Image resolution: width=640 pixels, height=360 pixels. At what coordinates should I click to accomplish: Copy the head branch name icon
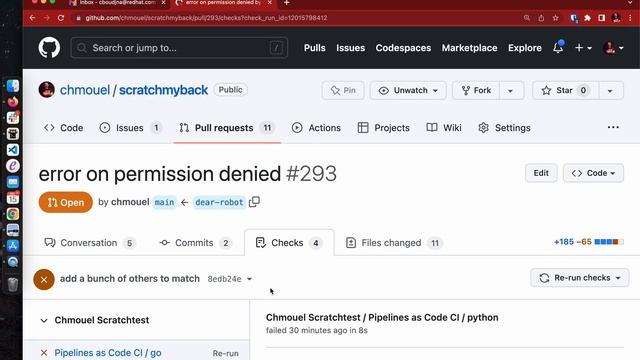[x=254, y=202]
